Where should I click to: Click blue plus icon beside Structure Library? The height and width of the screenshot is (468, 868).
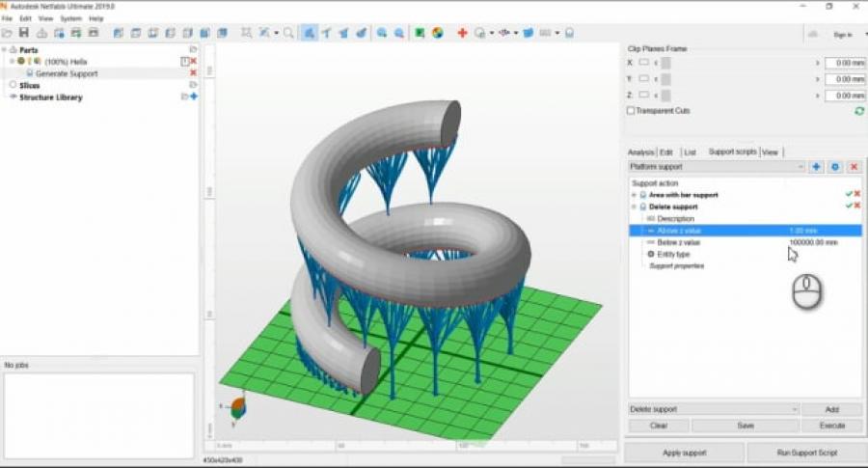click(x=194, y=97)
